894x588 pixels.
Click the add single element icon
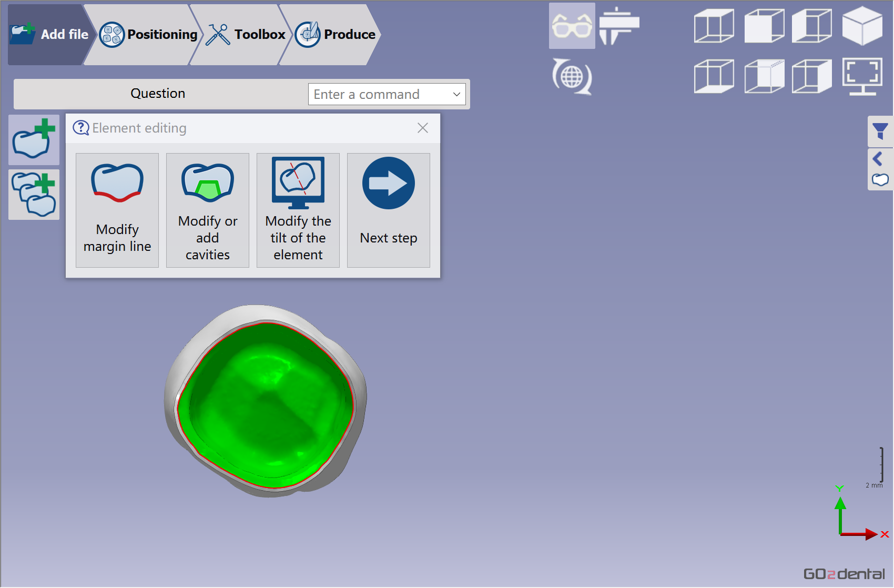pos(34,140)
